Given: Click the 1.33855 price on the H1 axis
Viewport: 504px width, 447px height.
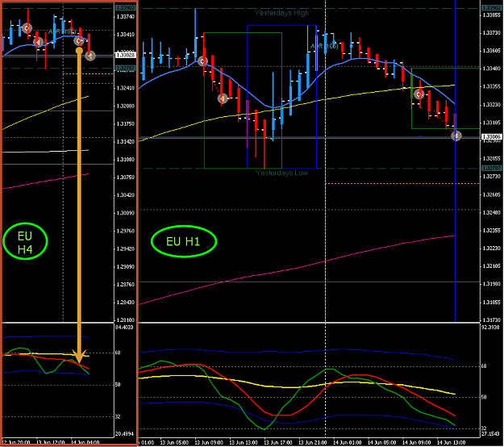Looking at the screenshot, I should [492, 15].
